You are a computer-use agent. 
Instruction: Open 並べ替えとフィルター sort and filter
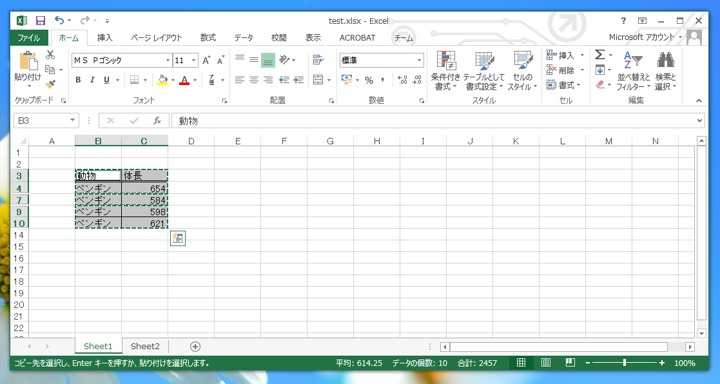(633, 70)
